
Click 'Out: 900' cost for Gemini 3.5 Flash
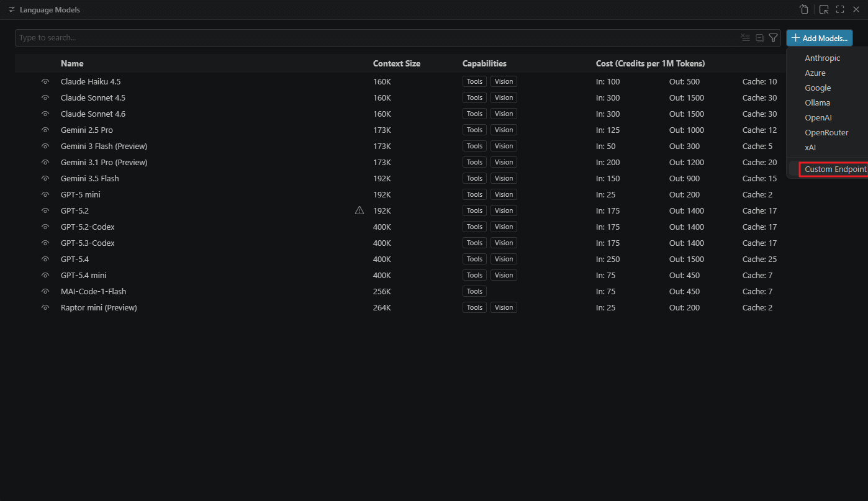684,178
